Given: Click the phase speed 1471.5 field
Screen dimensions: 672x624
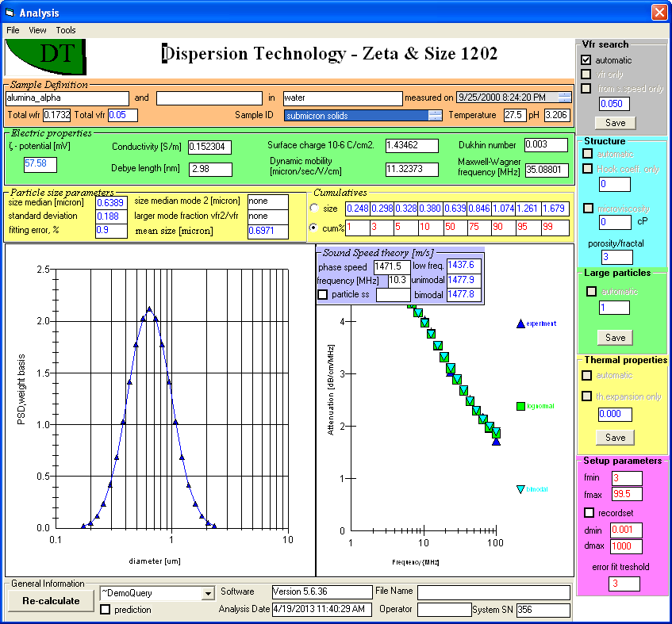Looking at the screenshot, I should (392, 267).
